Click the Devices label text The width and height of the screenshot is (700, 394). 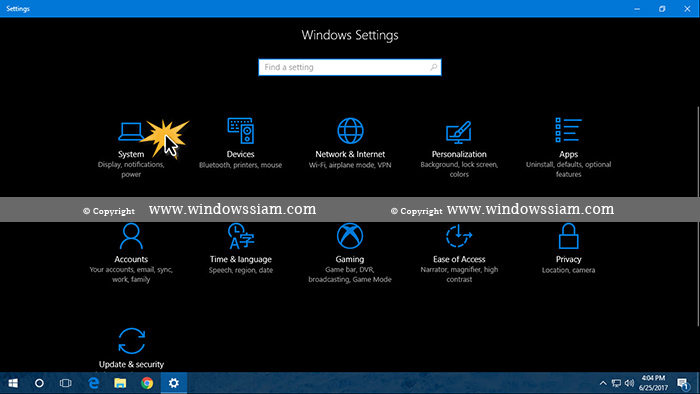point(241,154)
